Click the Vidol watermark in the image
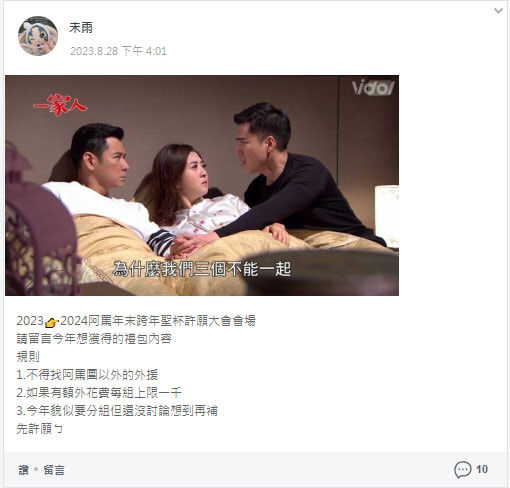 [373, 87]
